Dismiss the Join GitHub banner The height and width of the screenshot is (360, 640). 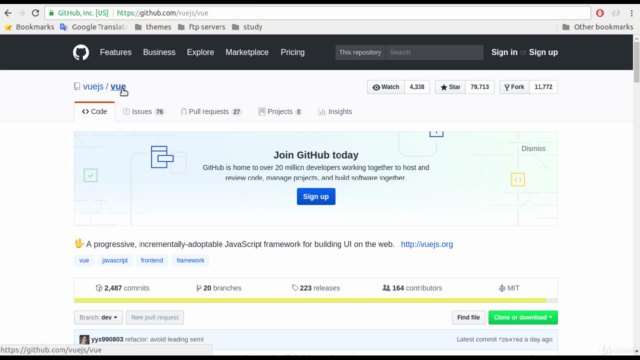point(533,149)
